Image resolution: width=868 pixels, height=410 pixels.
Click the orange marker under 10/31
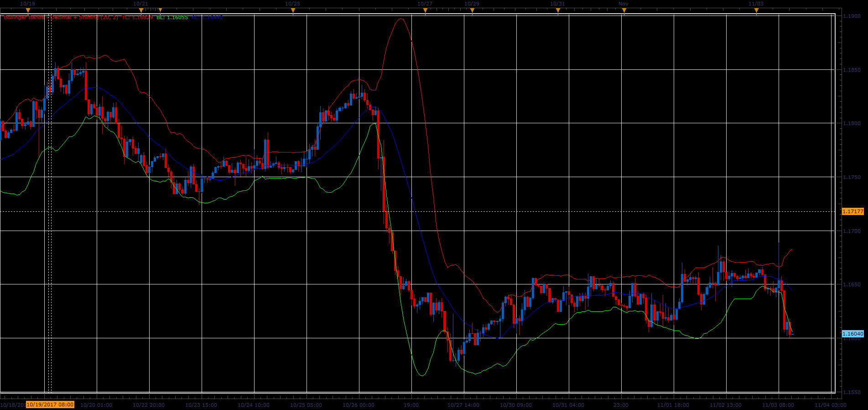(557, 10)
